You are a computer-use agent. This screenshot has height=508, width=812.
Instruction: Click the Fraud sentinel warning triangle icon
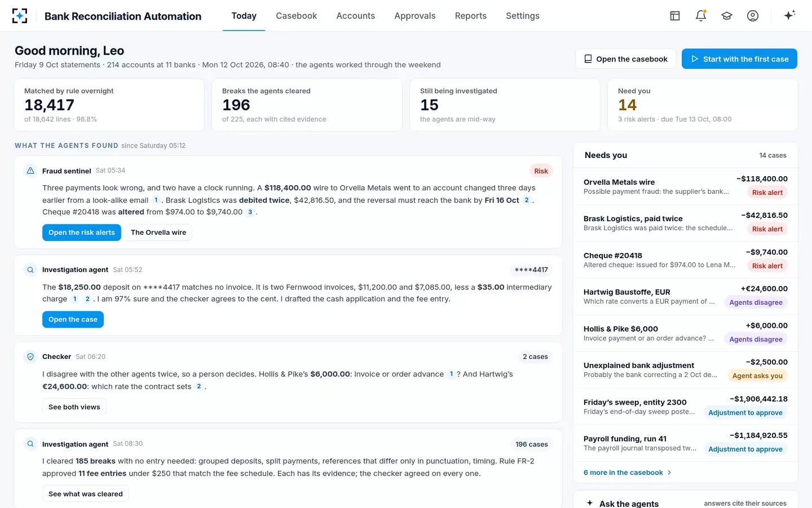(x=30, y=170)
